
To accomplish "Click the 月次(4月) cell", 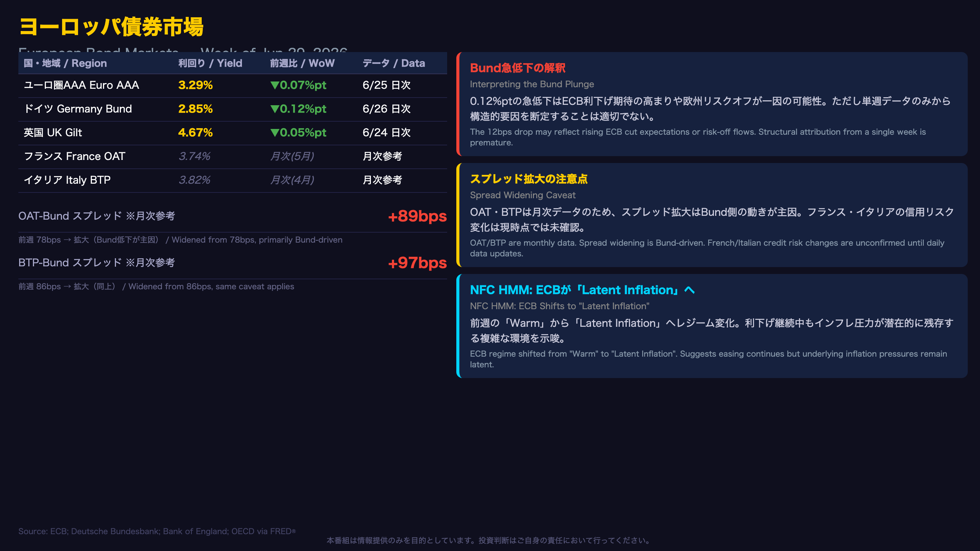I will (x=292, y=180).
